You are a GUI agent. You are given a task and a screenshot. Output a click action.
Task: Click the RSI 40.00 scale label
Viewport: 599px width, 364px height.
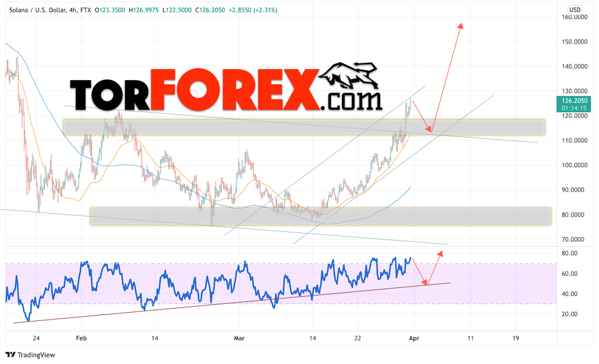pyautogui.click(x=569, y=294)
